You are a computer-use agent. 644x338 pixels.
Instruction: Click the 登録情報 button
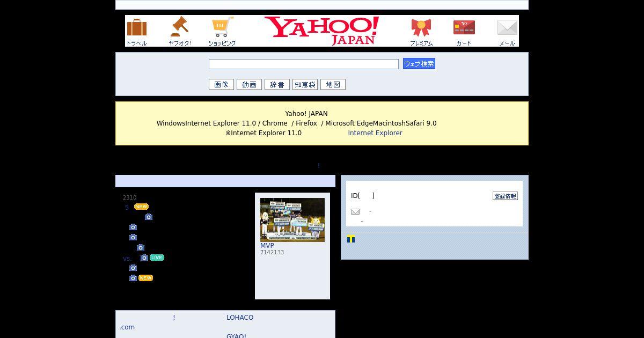tap(505, 196)
